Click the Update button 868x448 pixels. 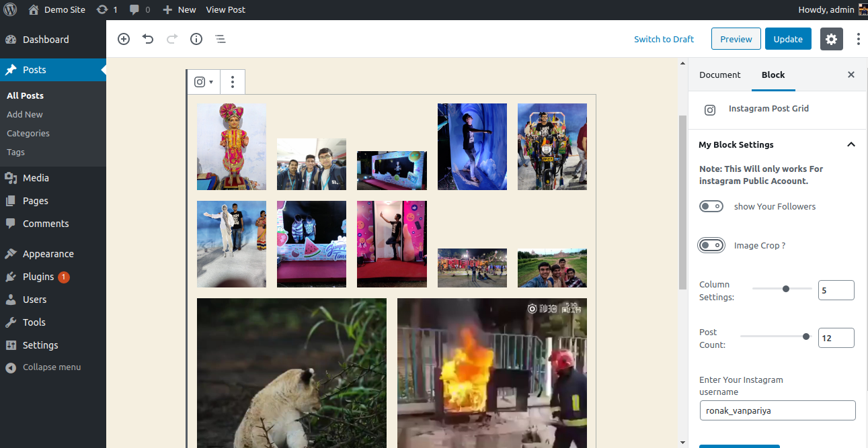click(788, 39)
